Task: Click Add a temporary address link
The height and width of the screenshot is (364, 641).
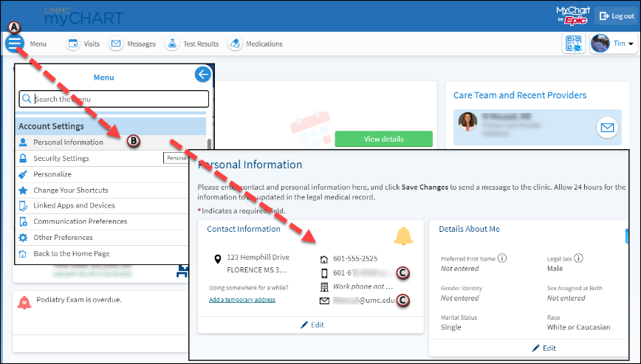Action: tap(242, 300)
